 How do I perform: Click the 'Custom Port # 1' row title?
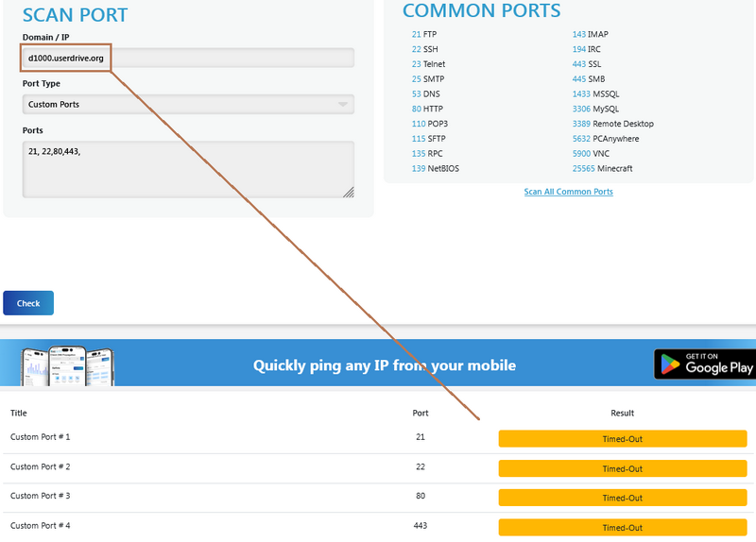click(40, 437)
